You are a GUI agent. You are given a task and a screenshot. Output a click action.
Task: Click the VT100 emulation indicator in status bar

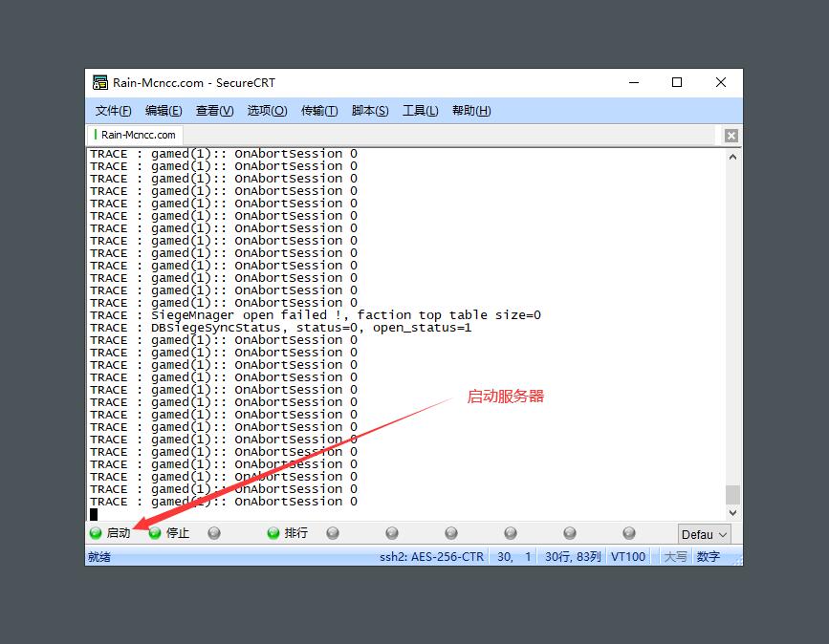point(628,556)
